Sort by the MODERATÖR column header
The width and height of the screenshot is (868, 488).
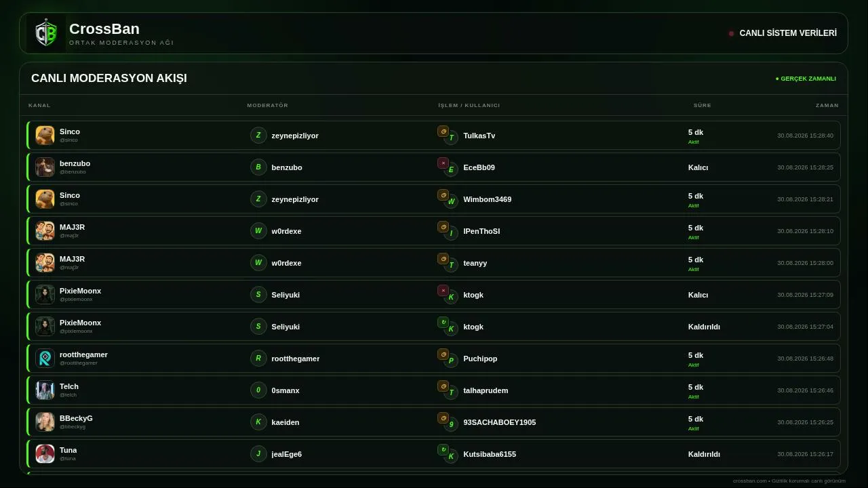pos(268,105)
